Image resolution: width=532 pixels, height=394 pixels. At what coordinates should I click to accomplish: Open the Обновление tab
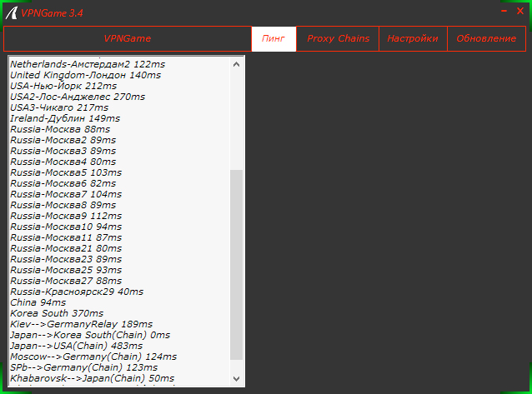tap(486, 38)
